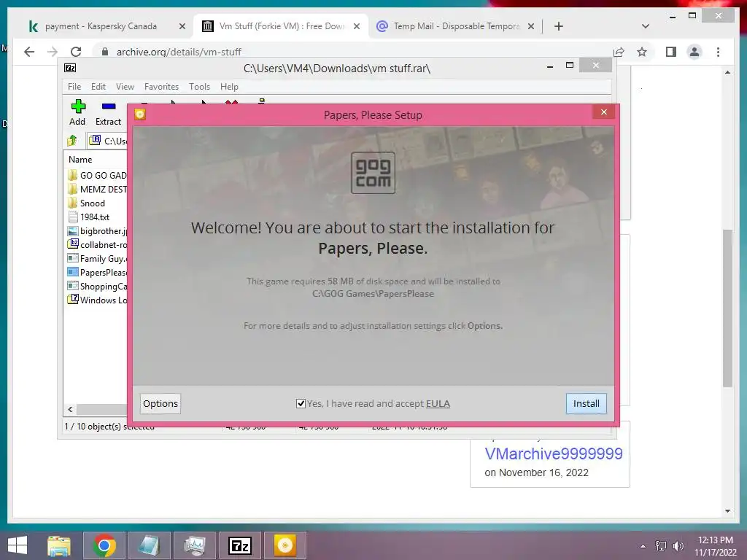Show hidden tray icons arrow
Screen dimensions: 747x560
tap(643, 546)
